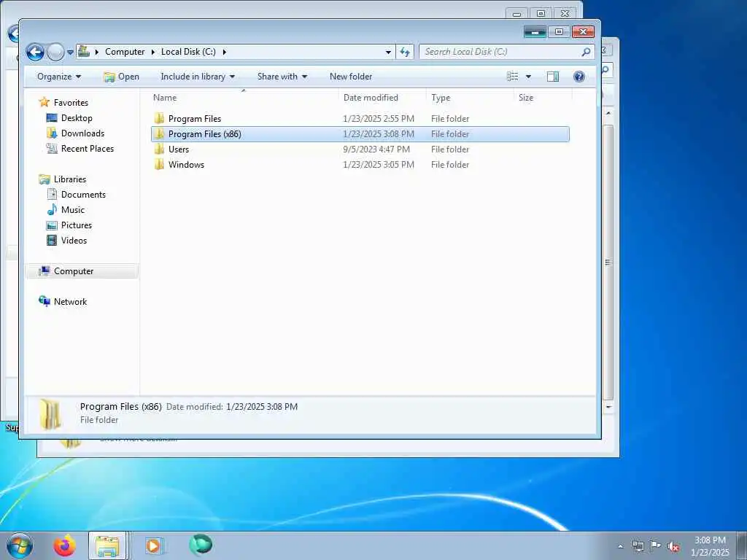Screen dimensions: 747x560
Task: Create a New folder from the toolbar
Action: click(x=351, y=77)
